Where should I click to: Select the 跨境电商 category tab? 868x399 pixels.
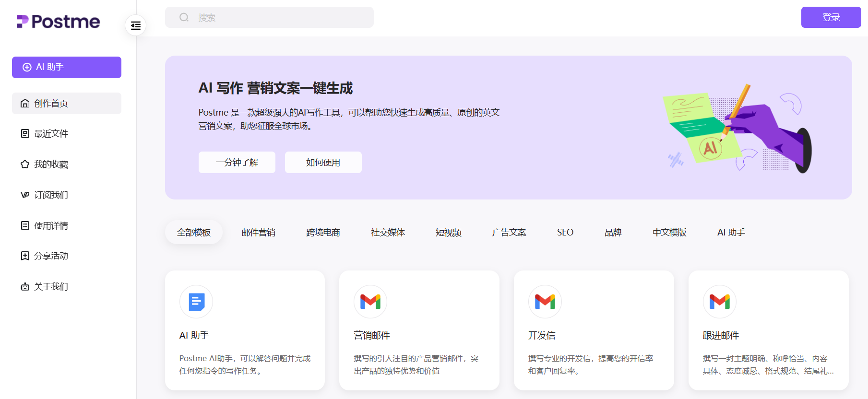323,233
